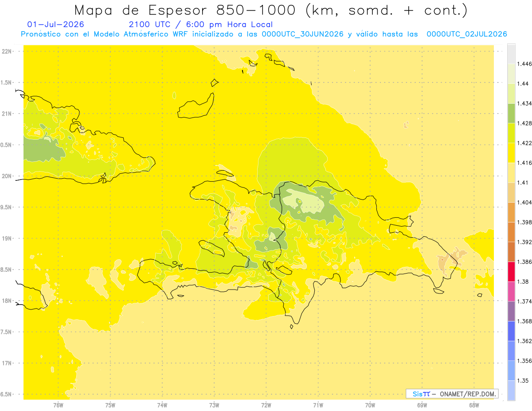
Task: Click the blue swatch between 1.362 and 1.368
Action: click(x=511, y=331)
